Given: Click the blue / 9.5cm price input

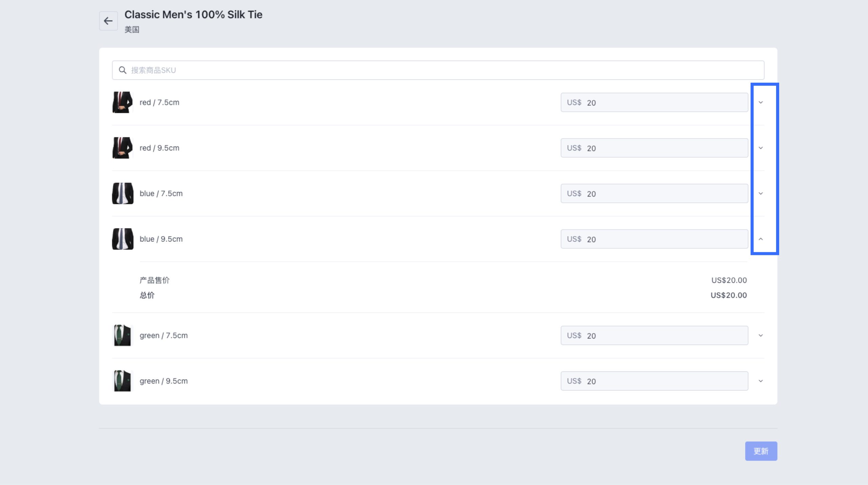Looking at the screenshot, I should (665, 239).
